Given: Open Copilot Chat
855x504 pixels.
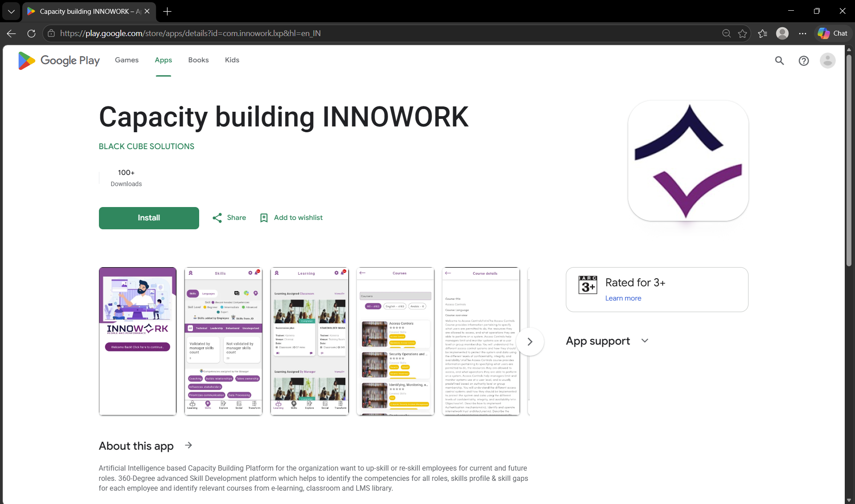Looking at the screenshot, I should (x=832, y=33).
